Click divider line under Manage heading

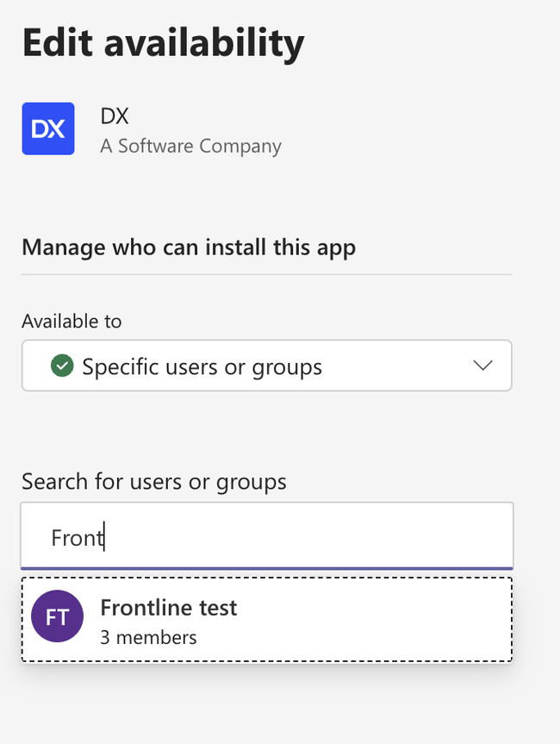coord(267,274)
